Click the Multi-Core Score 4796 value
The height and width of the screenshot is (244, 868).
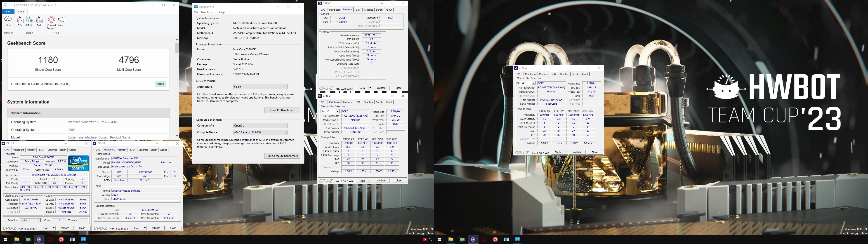pos(129,60)
